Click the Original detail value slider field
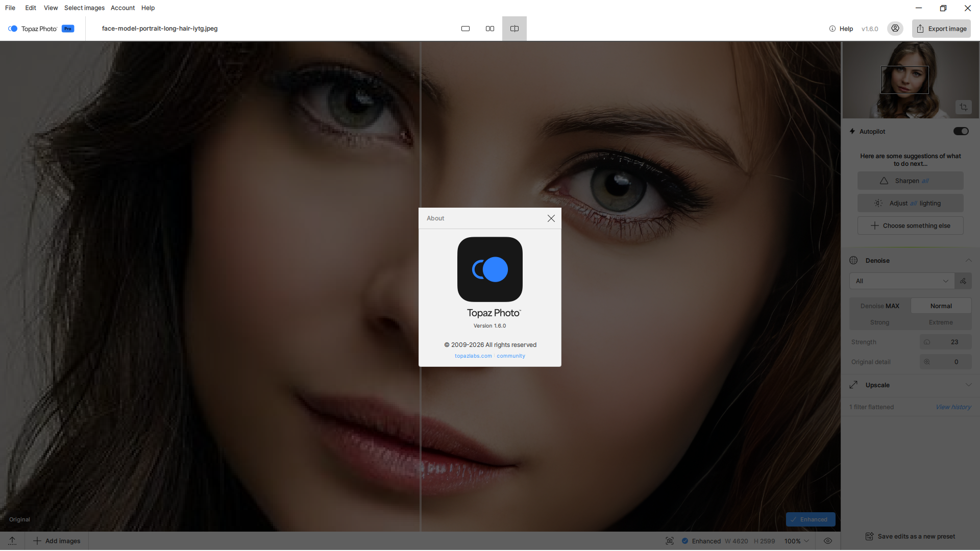Screen dimensions: 980x551 (x=946, y=362)
